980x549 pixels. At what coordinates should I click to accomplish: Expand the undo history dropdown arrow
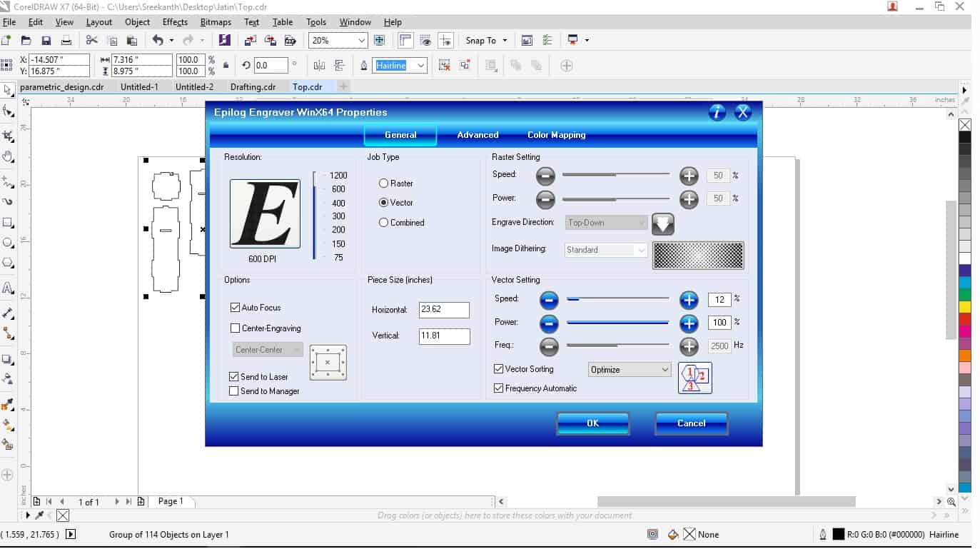click(171, 41)
